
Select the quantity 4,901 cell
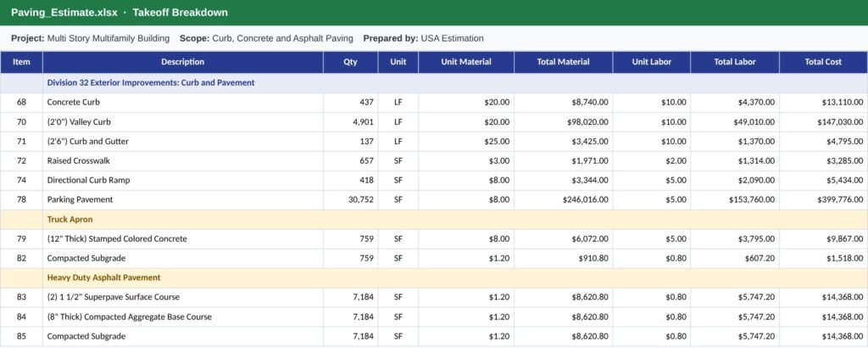[x=350, y=122]
